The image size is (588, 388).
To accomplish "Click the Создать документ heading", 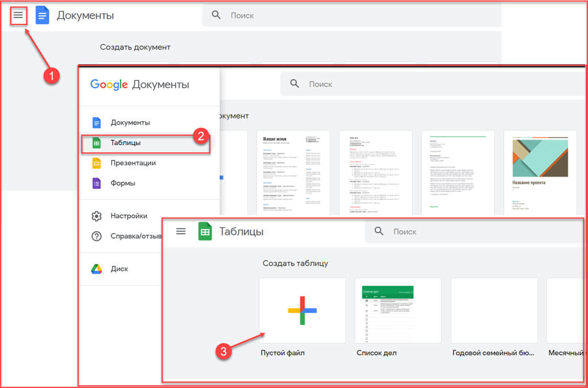I will pyautogui.click(x=135, y=47).
